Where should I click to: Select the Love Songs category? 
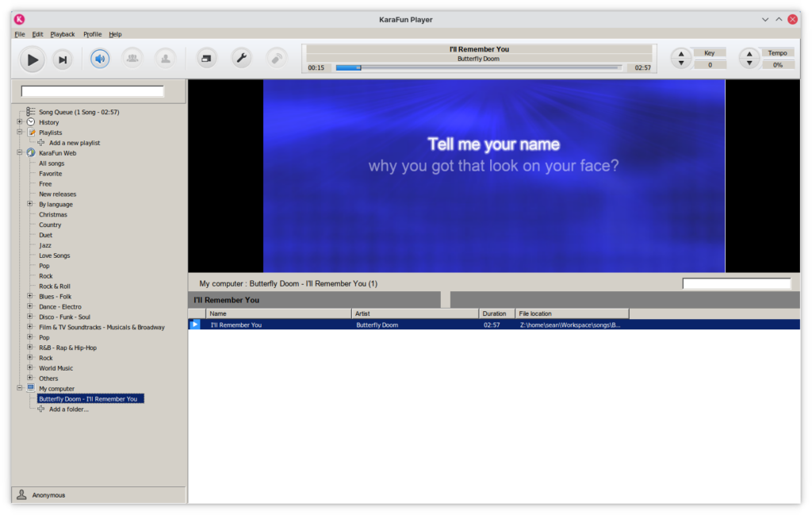[55, 256]
